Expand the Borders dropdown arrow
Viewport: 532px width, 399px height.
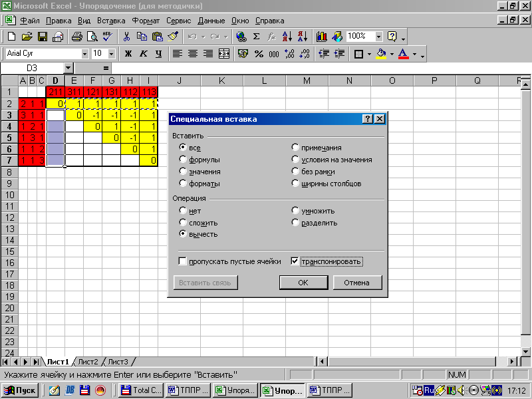click(x=370, y=54)
